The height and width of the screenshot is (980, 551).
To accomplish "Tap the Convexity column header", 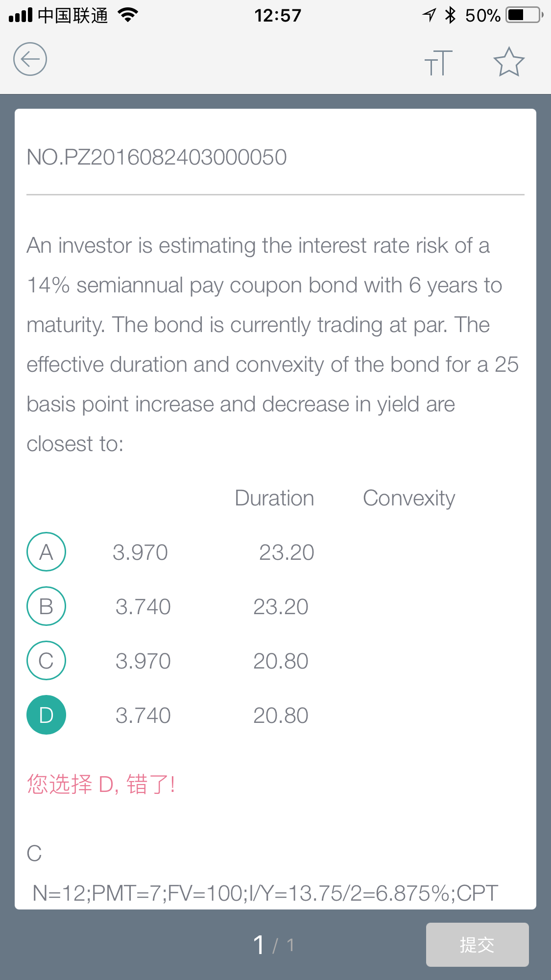I will coord(409,499).
